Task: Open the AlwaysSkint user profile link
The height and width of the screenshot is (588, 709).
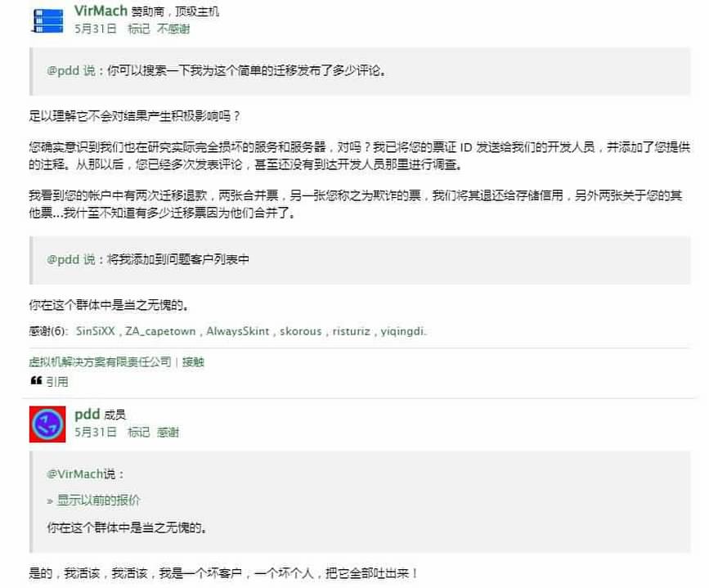Action: pos(238,331)
